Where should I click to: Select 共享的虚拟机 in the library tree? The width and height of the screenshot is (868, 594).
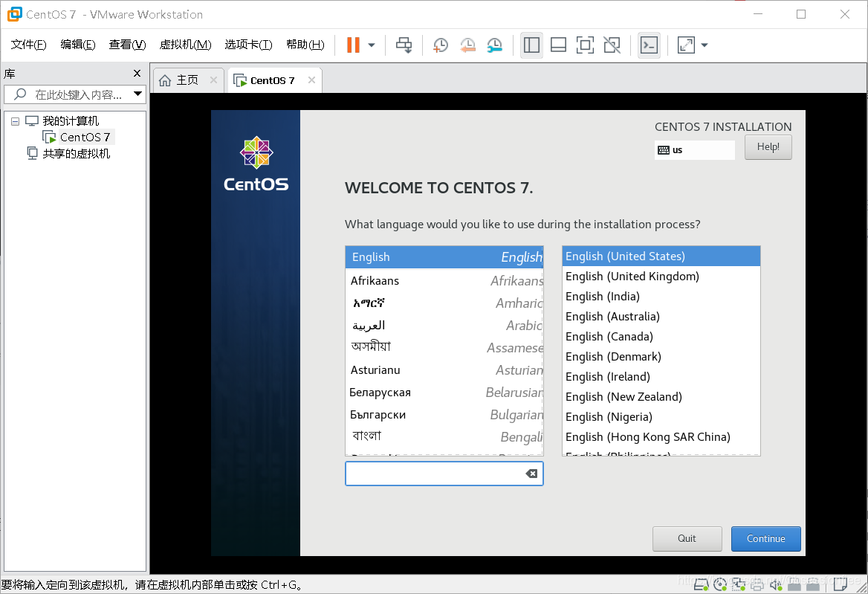click(77, 153)
